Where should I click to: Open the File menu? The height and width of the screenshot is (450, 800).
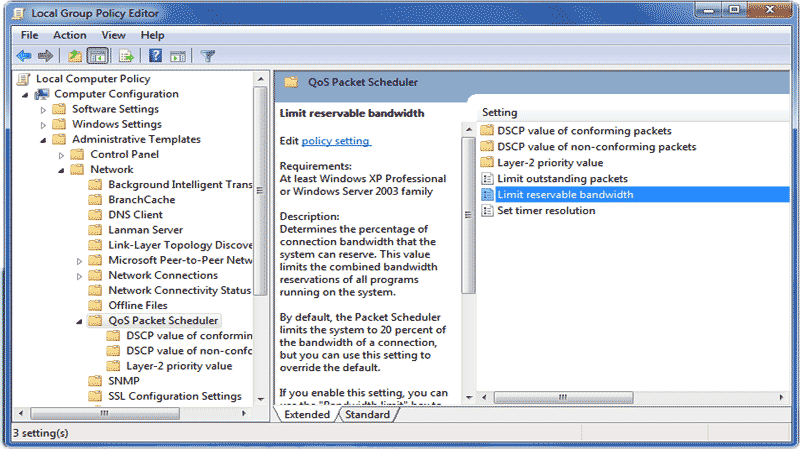(x=29, y=35)
